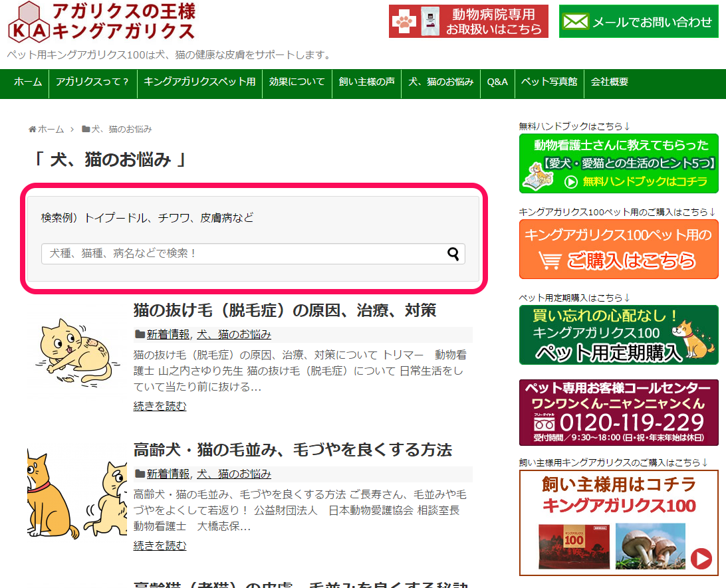Viewport: 726px width, 588px height.
Task: Open Q&A menu item
Action: 497,82
